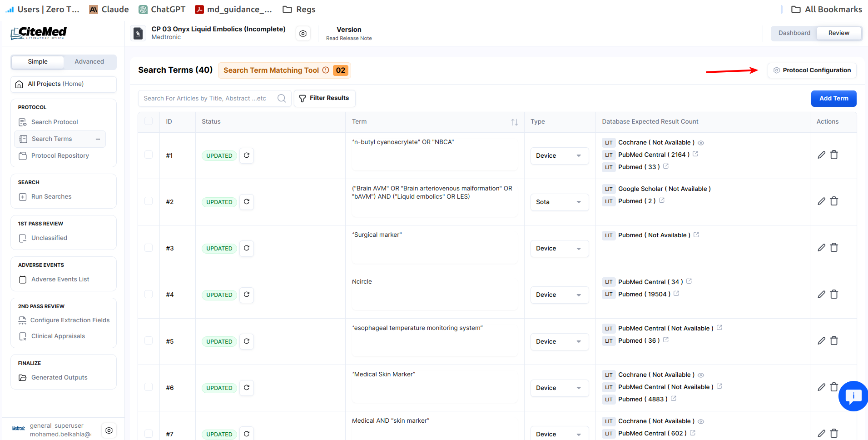Expand the Device type dropdown for term #4
868x440 pixels.
tap(559, 295)
